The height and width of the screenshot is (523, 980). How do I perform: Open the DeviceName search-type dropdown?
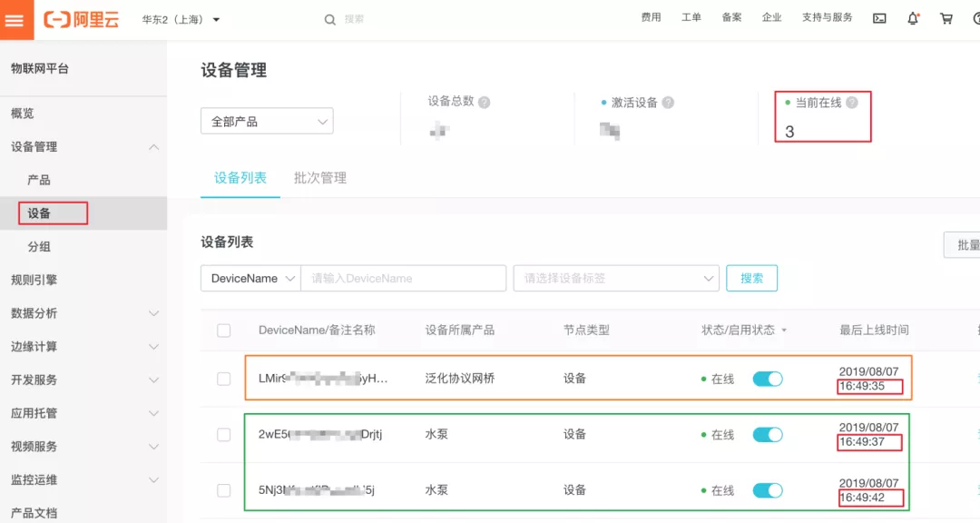coord(250,279)
